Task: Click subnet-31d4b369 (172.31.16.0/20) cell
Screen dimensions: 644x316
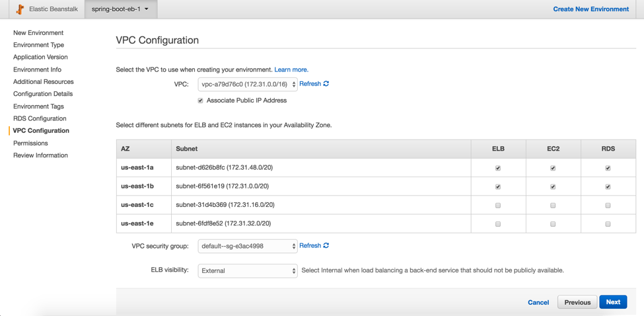Action: (x=321, y=205)
